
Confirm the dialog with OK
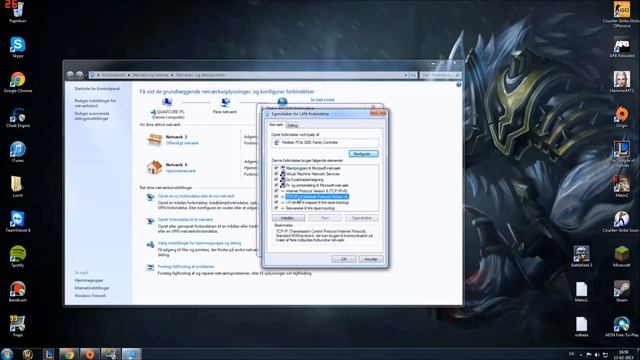[x=344, y=259]
